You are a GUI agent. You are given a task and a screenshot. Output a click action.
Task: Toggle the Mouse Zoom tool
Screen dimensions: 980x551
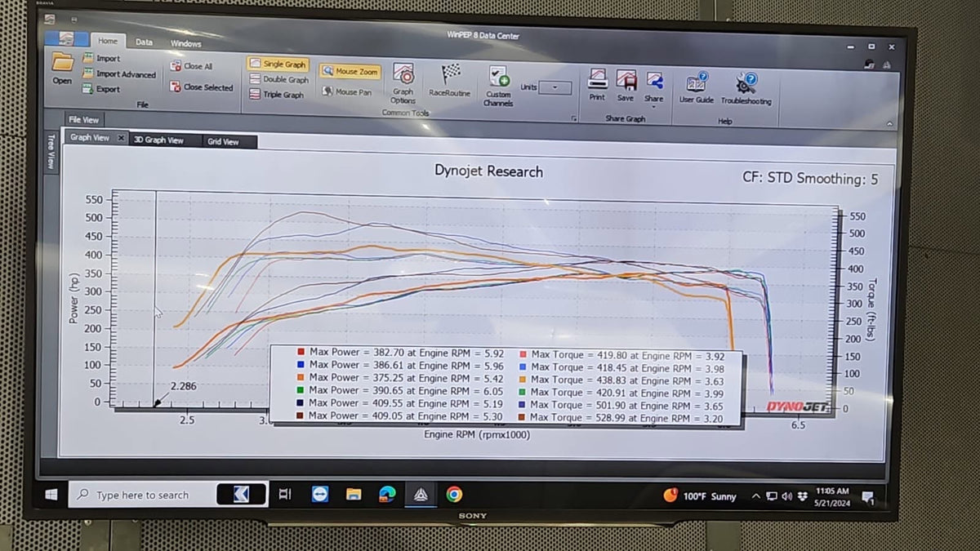[350, 72]
